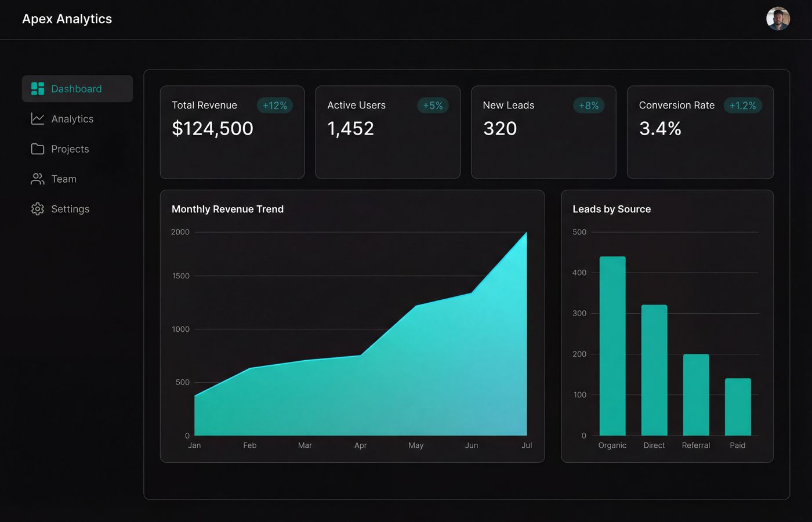
Task: Click the user profile avatar
Action: pos(778,19)
